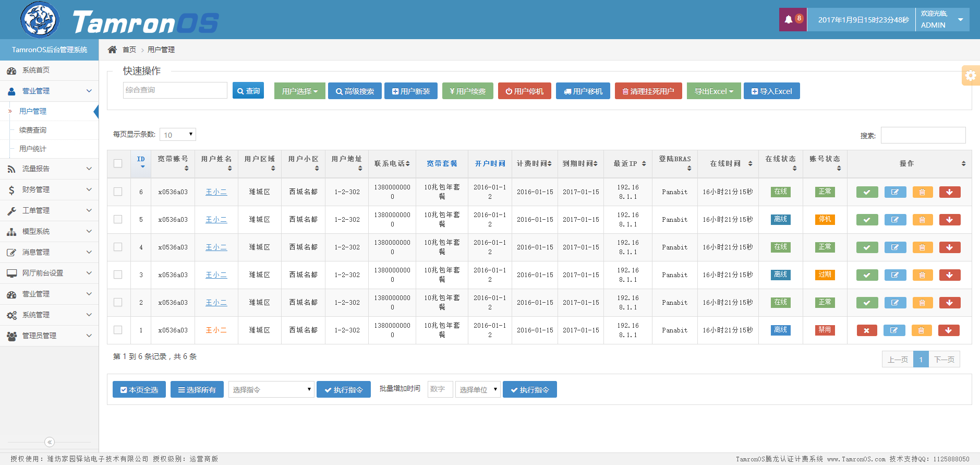Click the red X icon for row ID 1
The height and width of the screenshot is (465, 980).
866,330
